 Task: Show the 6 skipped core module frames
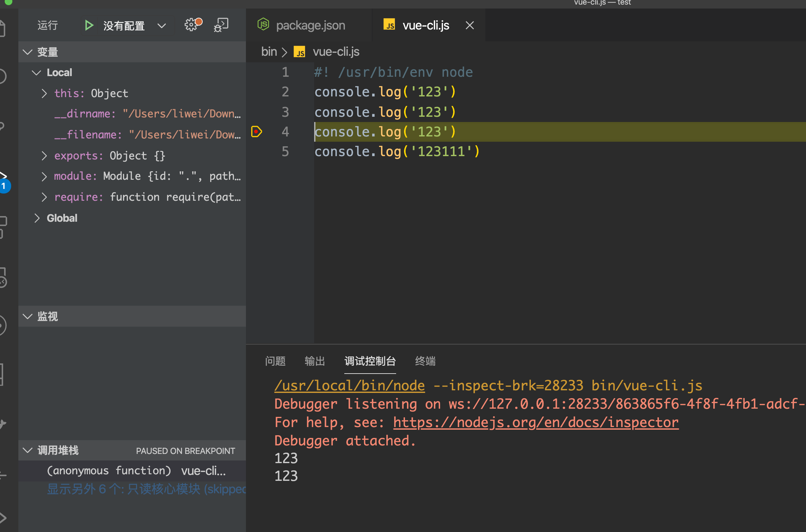click(x=146, y=489)
